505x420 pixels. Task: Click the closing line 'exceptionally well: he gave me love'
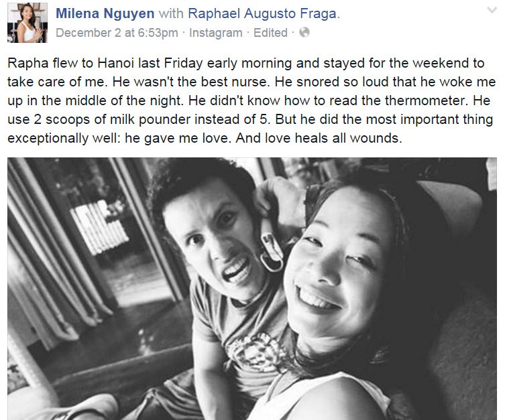pyautogui.click(x=205, y=138)
